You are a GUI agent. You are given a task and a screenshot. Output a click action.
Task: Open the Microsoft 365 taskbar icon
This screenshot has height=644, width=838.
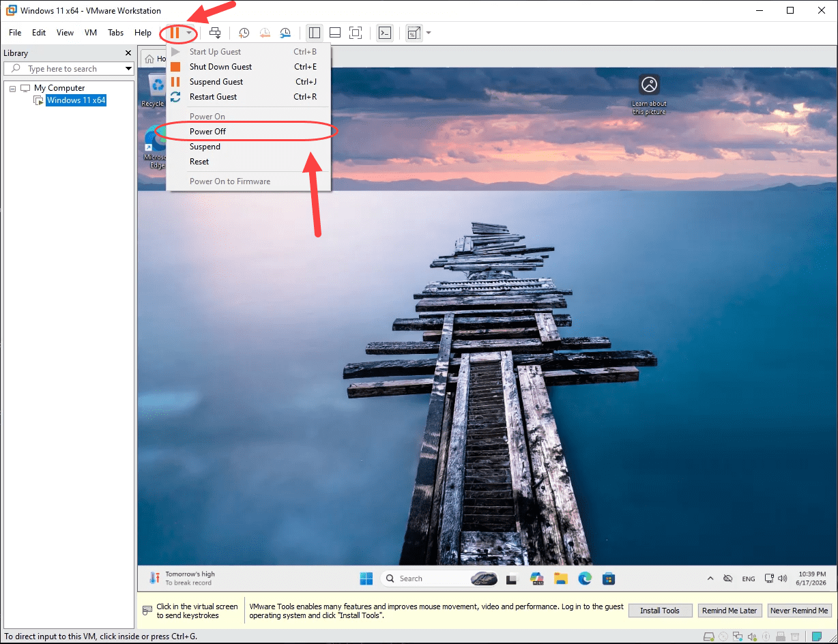coord(536,579)
